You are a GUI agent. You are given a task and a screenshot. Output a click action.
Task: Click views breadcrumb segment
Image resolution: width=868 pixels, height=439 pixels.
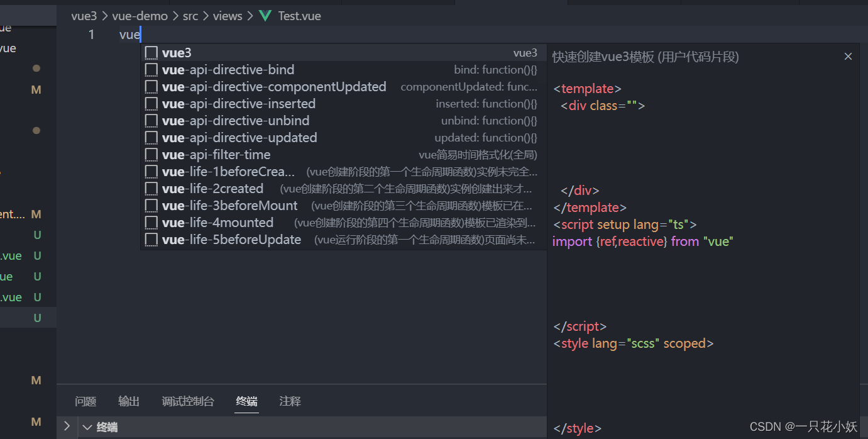(228, 16)
